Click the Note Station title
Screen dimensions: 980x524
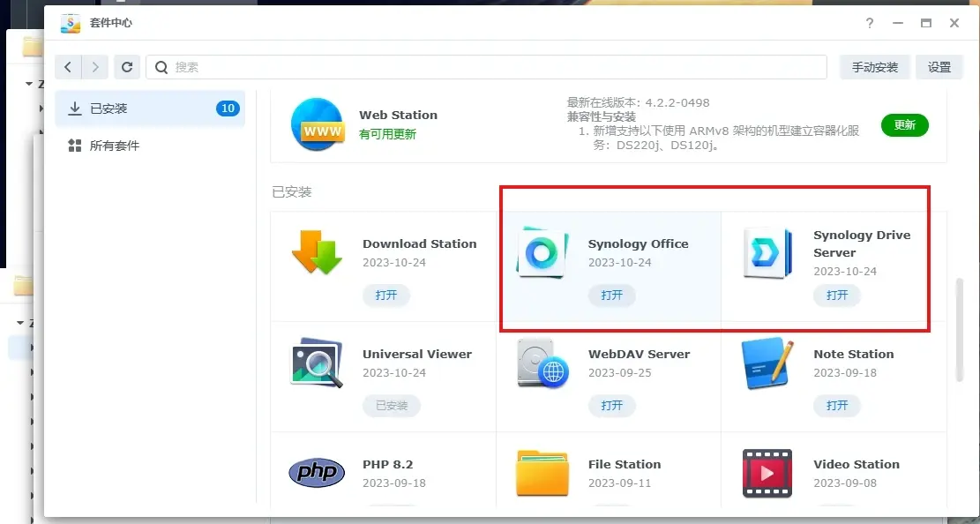pyautogui.click(x=853, y=354)
